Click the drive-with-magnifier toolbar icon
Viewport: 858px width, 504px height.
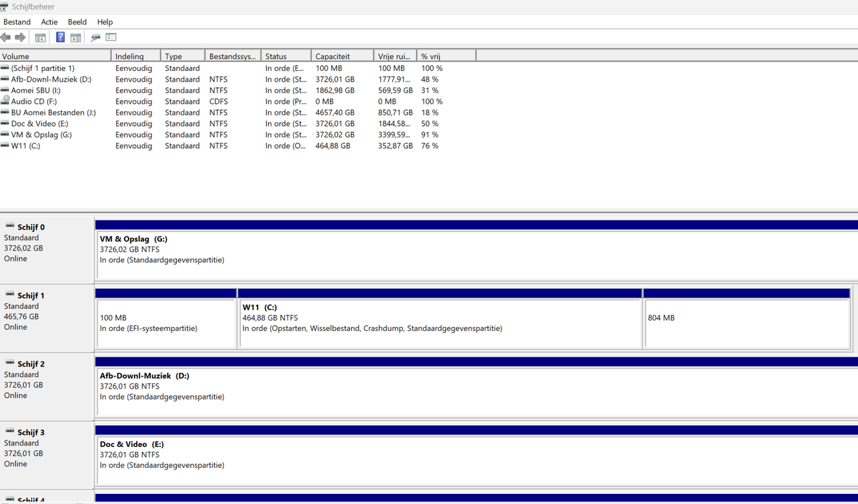point(95,38)
